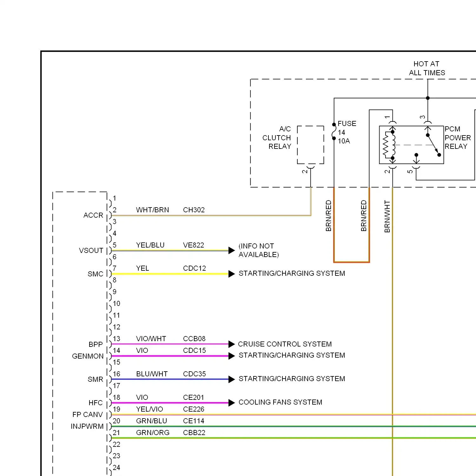Click circuit code CE226
The width and height of the screenshot is (476, 476).
(x=194, y=409)
